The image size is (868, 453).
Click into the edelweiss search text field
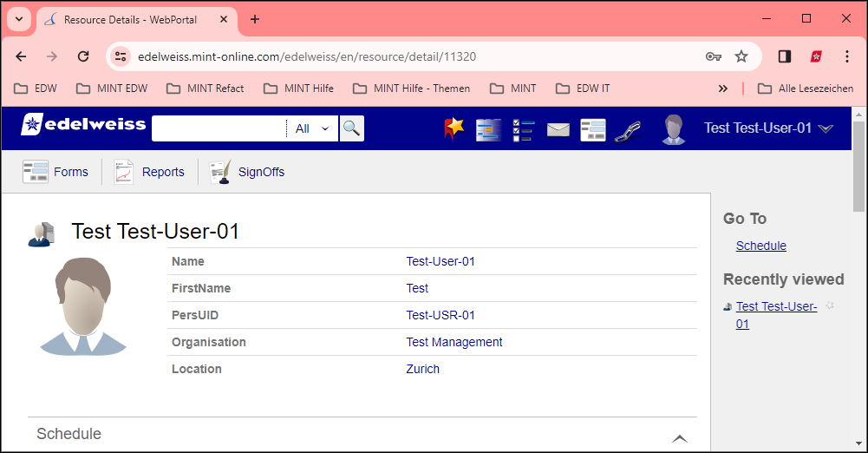point(219,128)
